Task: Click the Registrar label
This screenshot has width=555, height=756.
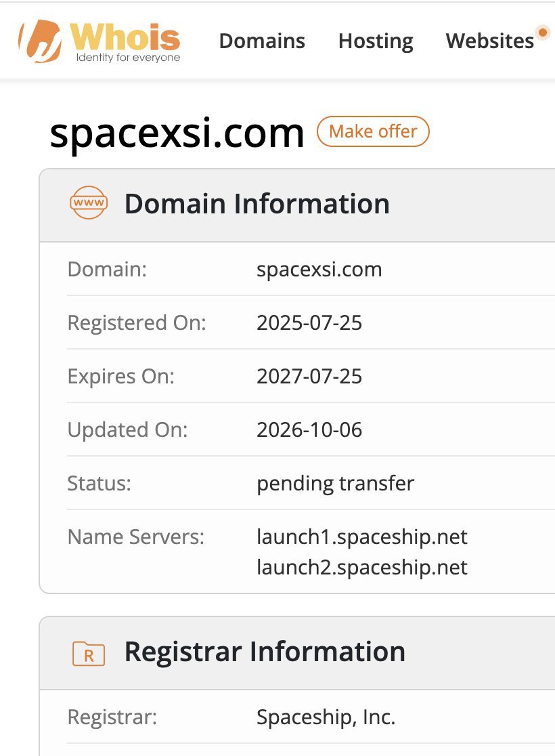Action: click(x=112, y=717)
